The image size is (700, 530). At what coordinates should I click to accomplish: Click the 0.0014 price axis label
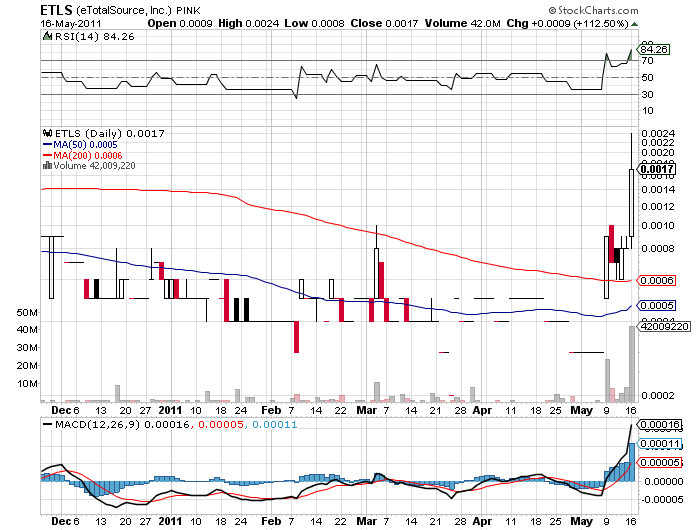(658, 190)
